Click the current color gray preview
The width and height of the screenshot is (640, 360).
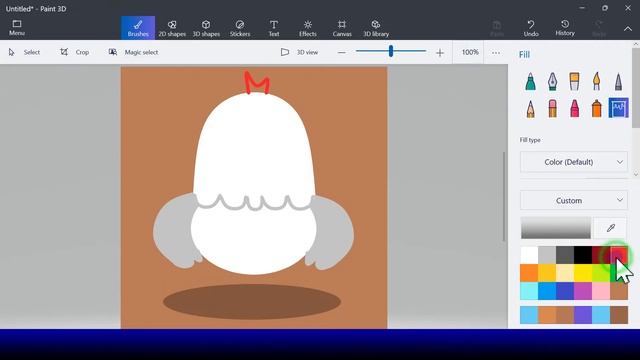[556, 228]
